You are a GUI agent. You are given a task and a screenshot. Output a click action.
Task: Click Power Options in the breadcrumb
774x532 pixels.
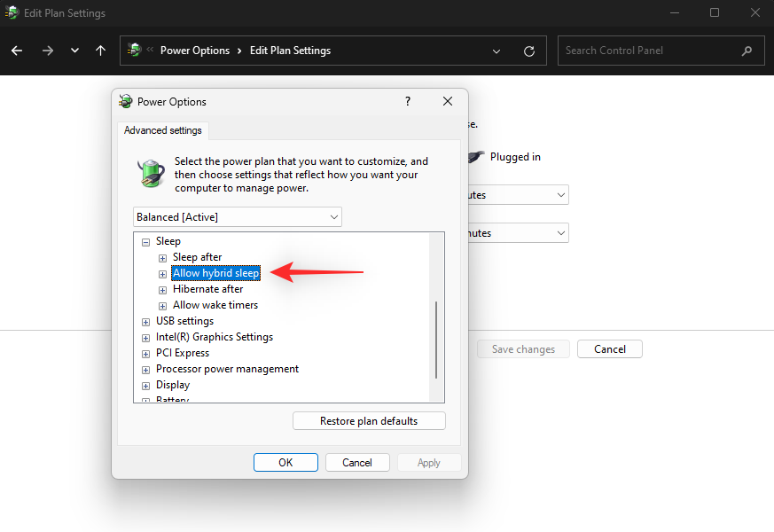coord(195,51)
